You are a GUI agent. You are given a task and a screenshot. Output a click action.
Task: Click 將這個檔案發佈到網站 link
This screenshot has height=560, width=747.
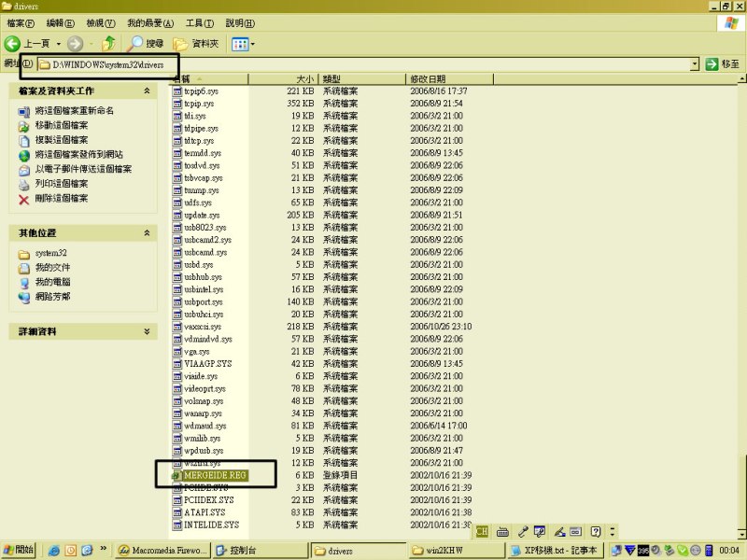(79, 155)
